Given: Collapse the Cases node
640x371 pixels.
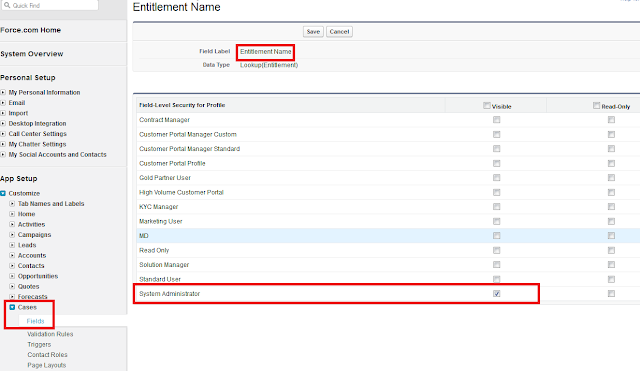Looking at the screenshot, I should point(12,307).
